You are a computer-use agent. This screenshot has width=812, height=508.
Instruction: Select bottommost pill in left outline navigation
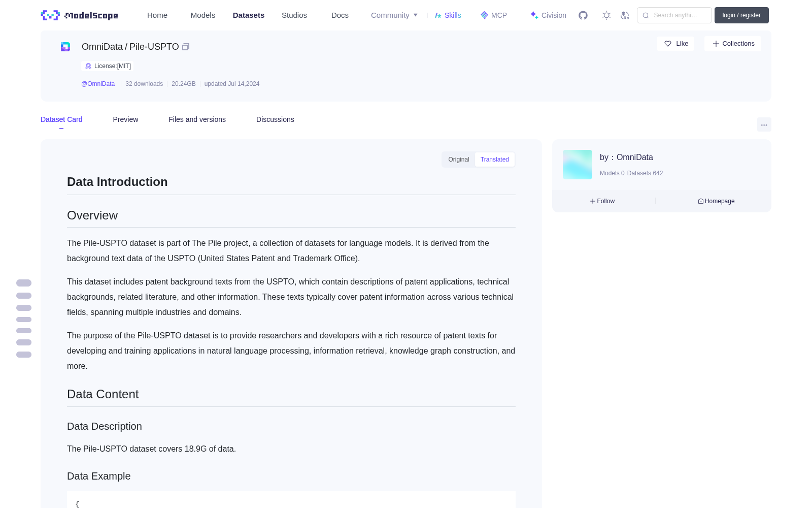tap(24, 355)
